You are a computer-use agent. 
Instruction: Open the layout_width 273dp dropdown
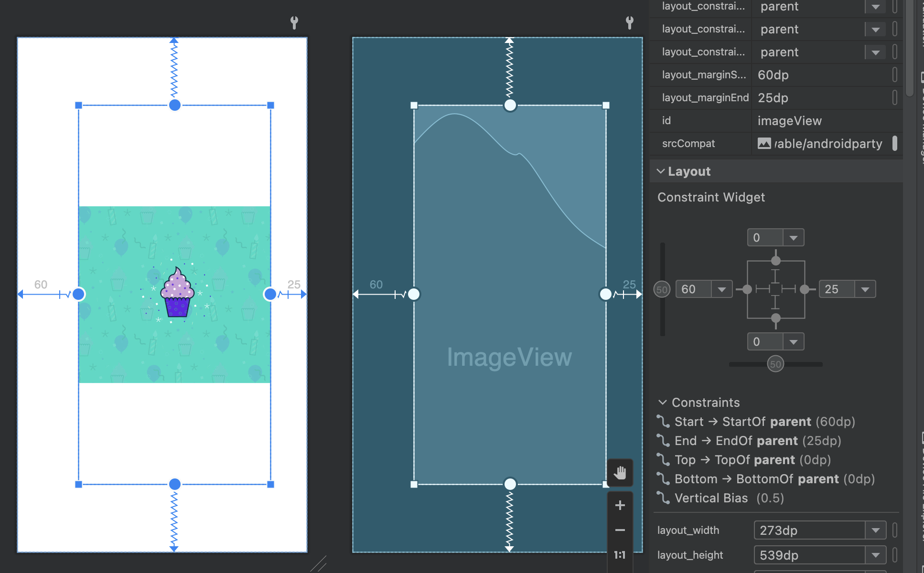[875, 531]
